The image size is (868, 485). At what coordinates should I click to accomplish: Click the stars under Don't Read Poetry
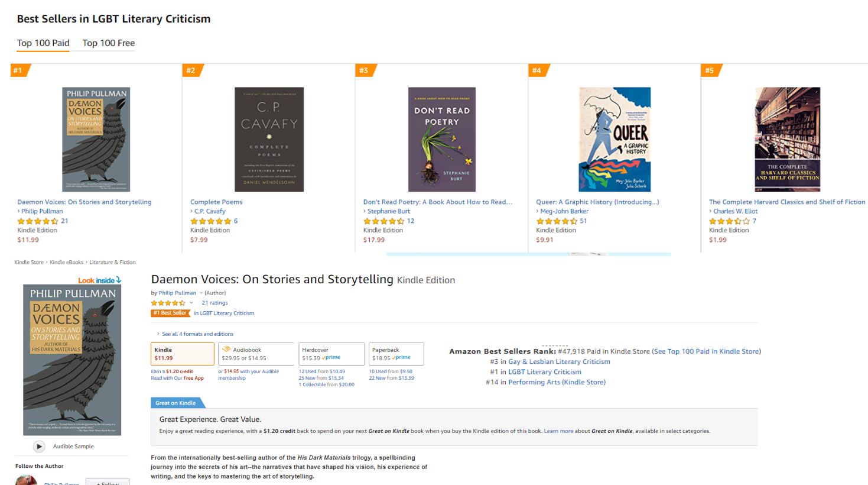pyautogui.click(x=383, y=221)
